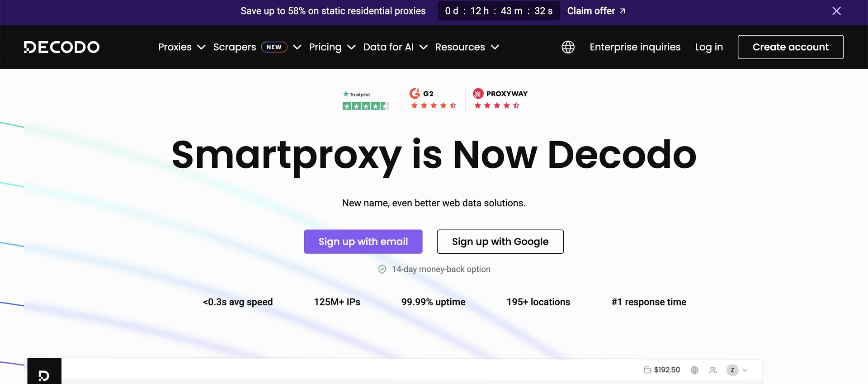The height and width of the screenshot is (384, 868).
Task: Open Enterprise inquiries link
Action: click(x=635, y=47)
